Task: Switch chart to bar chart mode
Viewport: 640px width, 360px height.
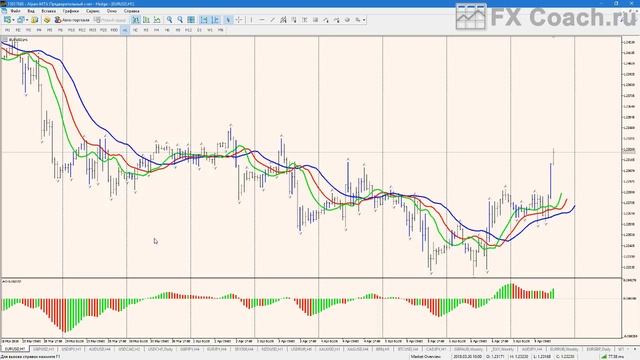Action: 136,20
